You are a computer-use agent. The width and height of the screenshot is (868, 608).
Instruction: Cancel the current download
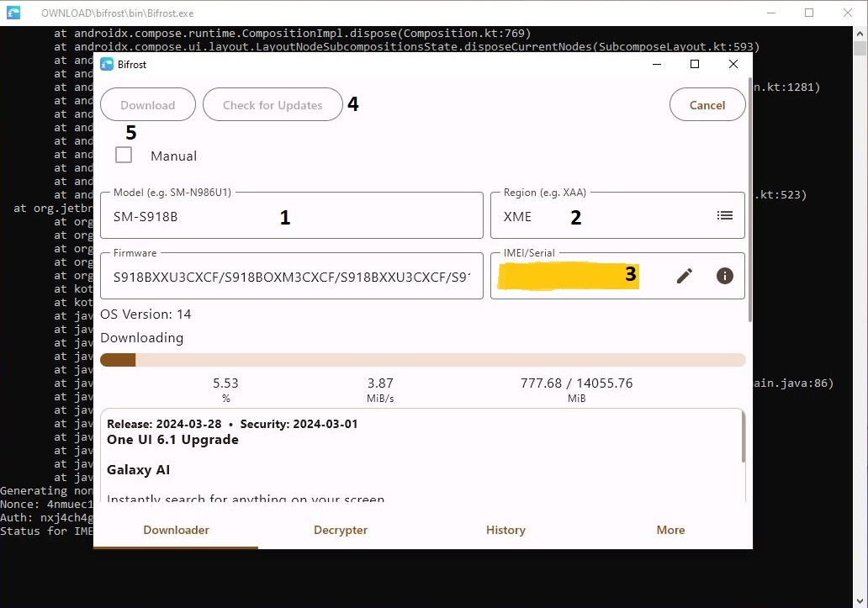[707, 104]
